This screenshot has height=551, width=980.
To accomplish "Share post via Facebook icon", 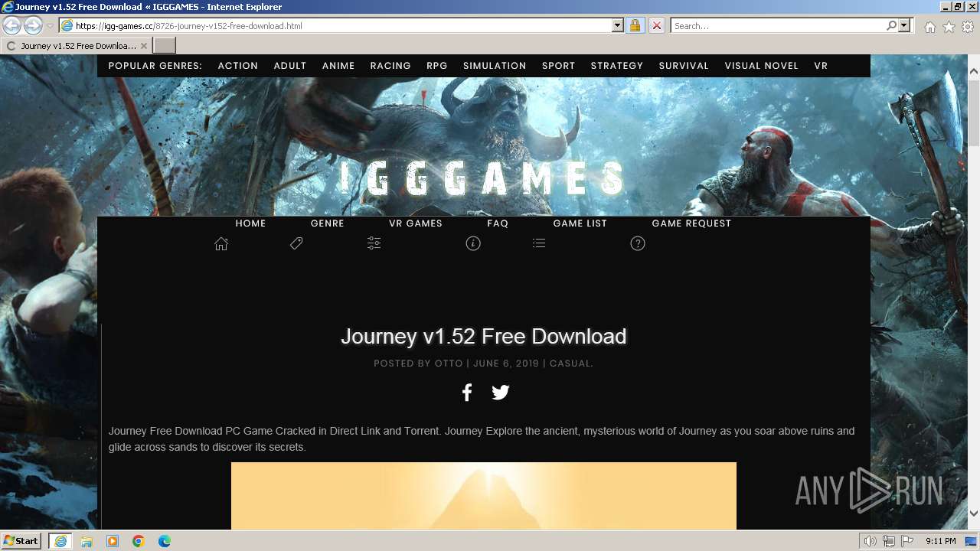I will click(x=467, y=393).
